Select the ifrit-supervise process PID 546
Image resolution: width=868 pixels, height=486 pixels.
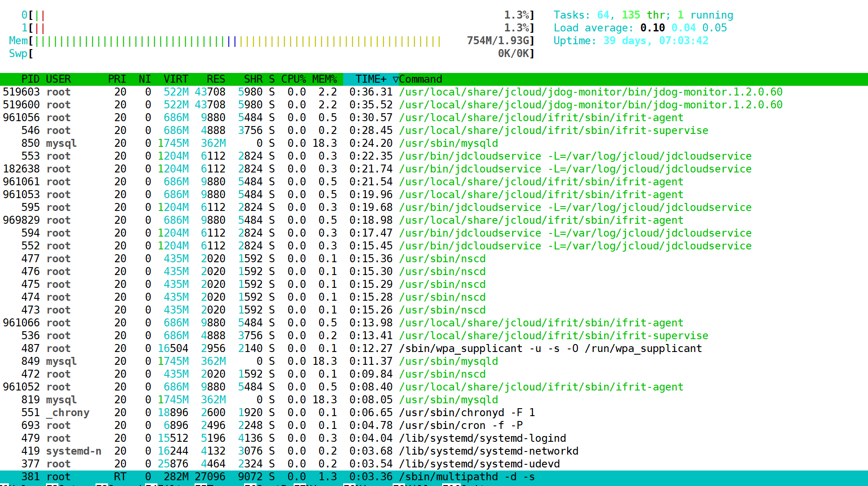pos(553,131)
